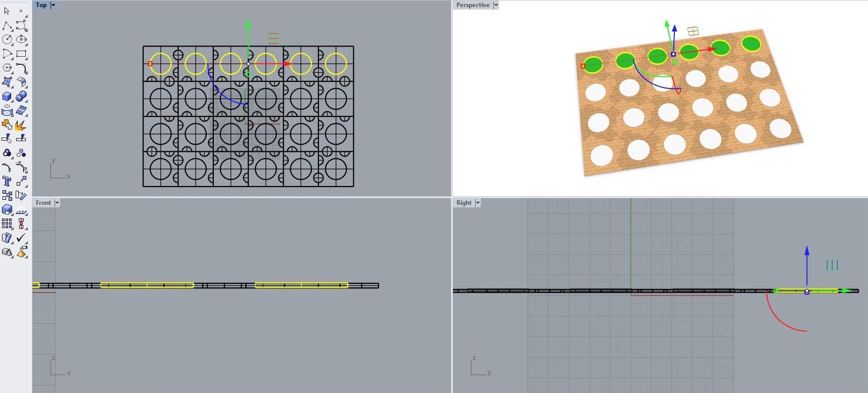
Task: Activate the Rectangle tool
Action: 21,54
